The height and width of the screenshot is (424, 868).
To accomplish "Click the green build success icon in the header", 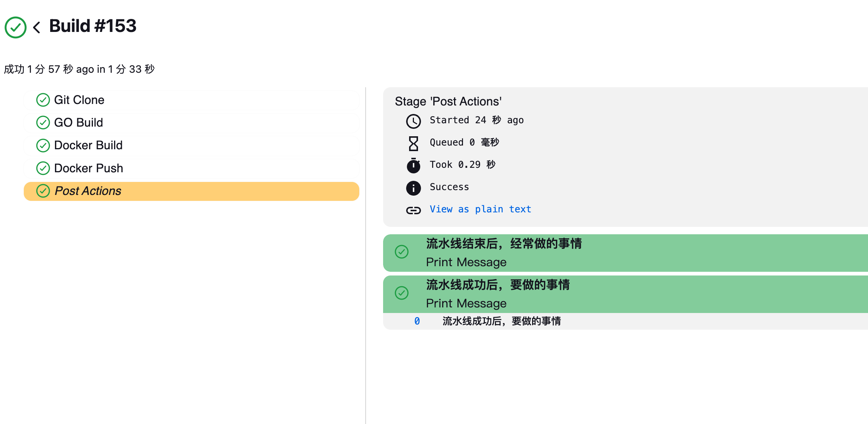I will (x=15, y=27).
